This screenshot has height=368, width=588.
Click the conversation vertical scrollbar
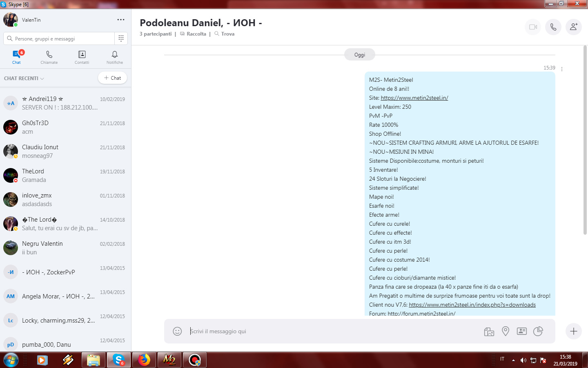[x=585, y=140]
